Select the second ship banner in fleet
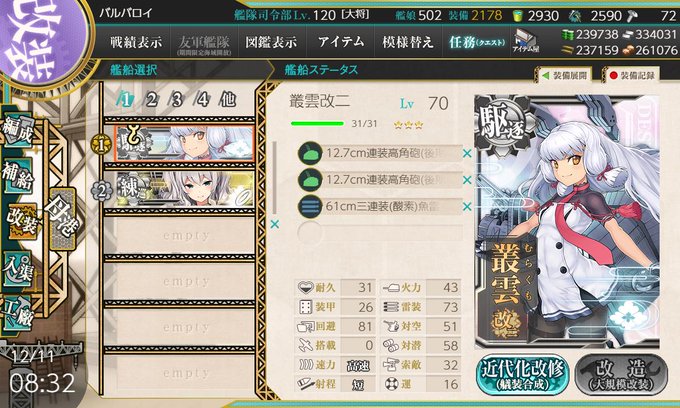 tap(185, 189)
